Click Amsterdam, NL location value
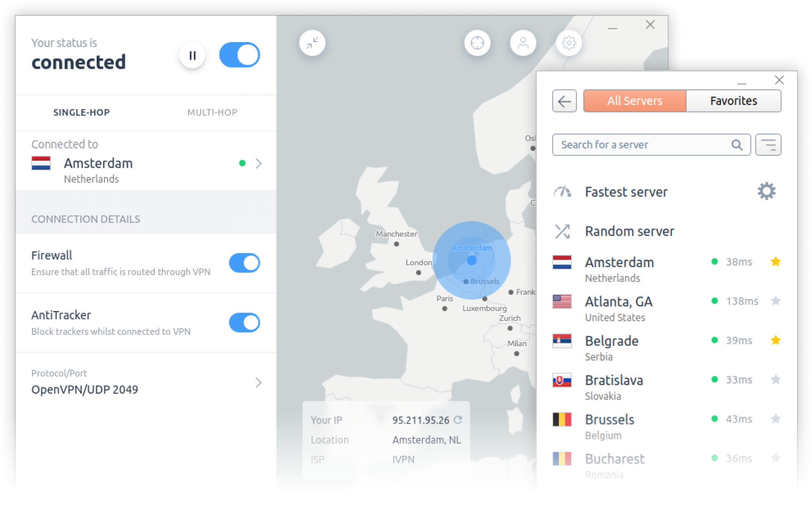The height and width of the screenshot is (522, 812). pyautogui.click(x=426, y=440)
